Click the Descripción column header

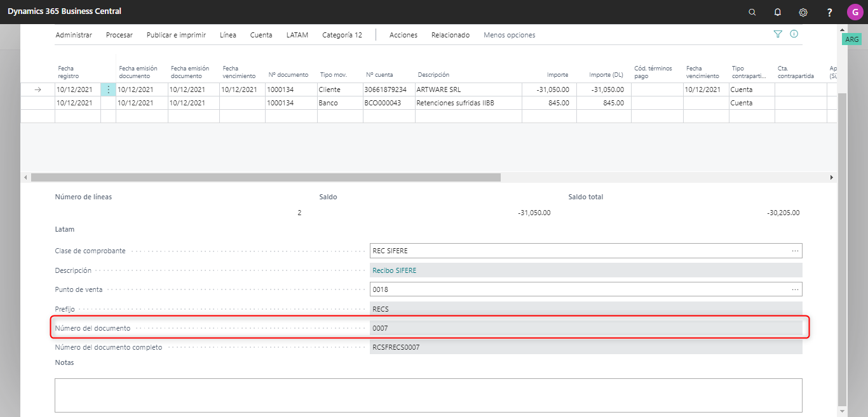coord(433,75)
